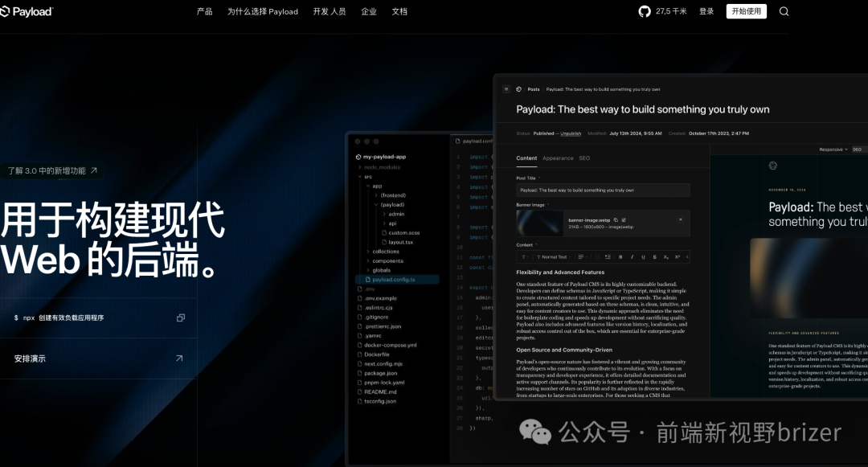Screen dimensions: 868x467
Task: Open the 文档 nav item
Action: (x=399, y=11)
